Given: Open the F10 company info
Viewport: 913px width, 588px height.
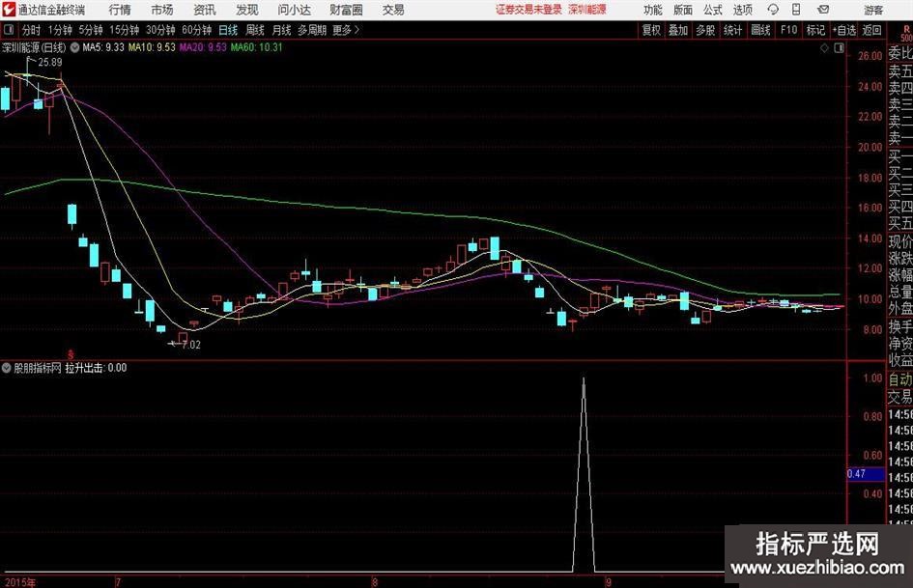Looking at the screenshot, I should (789, 30).
